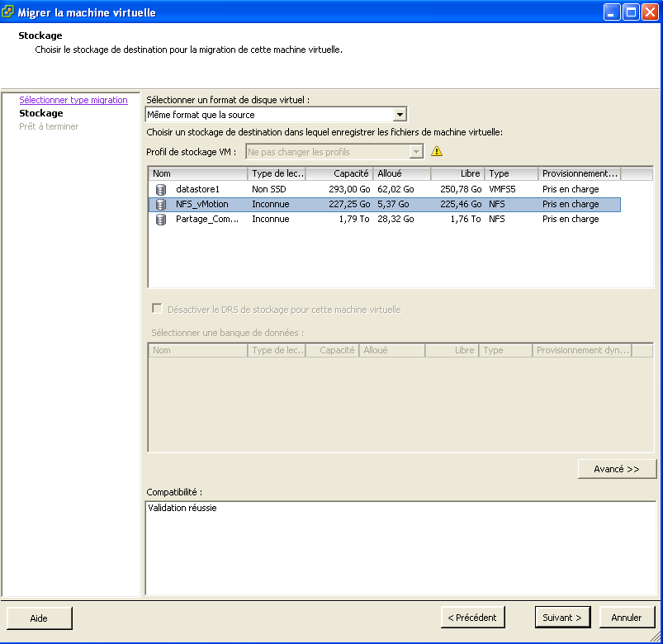The width and height of the screenshot is (663, 644).
Task: Click the Non SSD cell
Action: point(269,189)
